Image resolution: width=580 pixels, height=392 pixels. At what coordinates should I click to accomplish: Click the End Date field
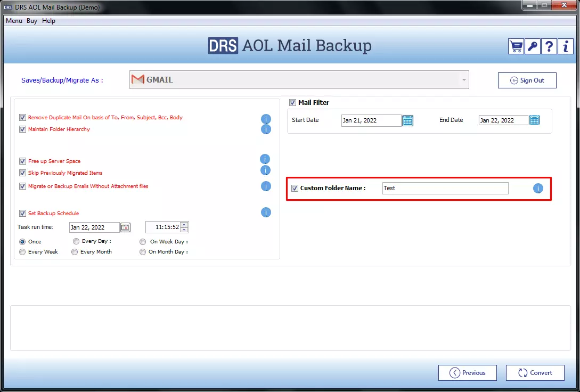[x=503, y=120]
